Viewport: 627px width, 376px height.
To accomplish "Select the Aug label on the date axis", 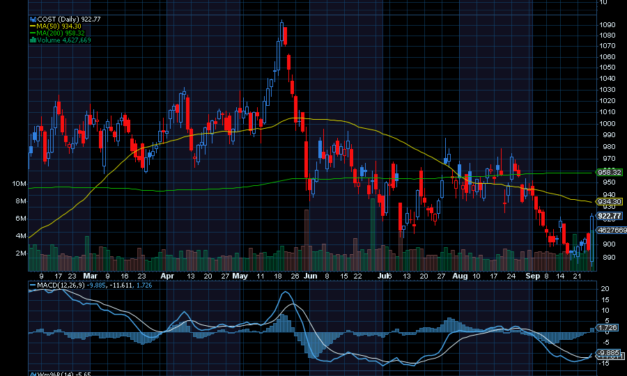I will (x=460, y=276).
